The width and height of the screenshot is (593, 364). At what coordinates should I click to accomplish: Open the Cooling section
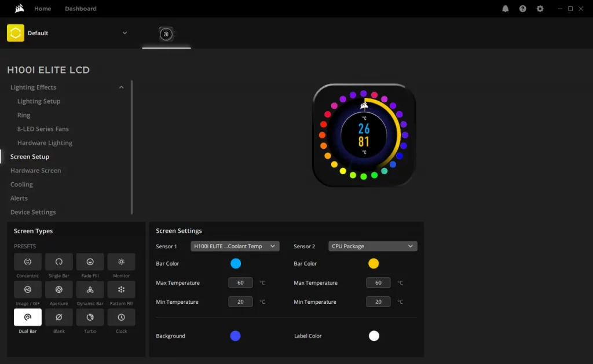point(21,185)
